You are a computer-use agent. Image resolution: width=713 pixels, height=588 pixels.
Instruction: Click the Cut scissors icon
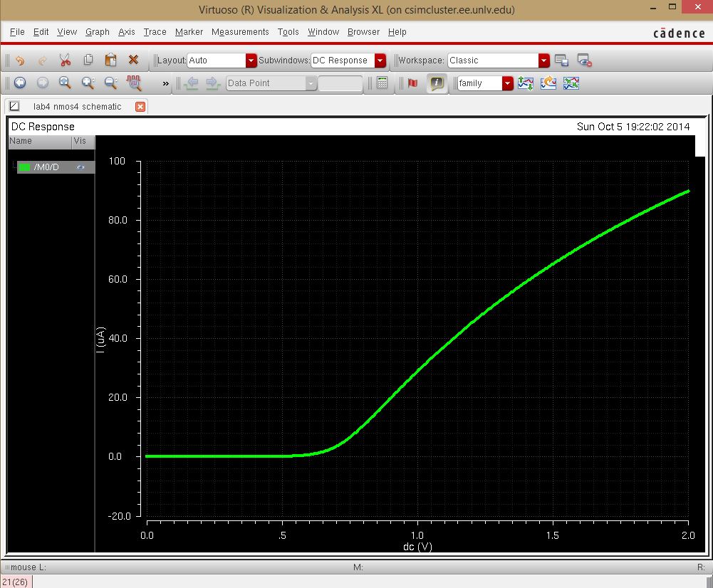[x=65, y=61]
